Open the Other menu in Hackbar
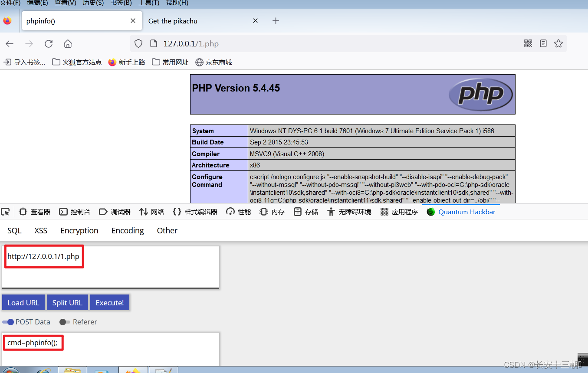 167,231
